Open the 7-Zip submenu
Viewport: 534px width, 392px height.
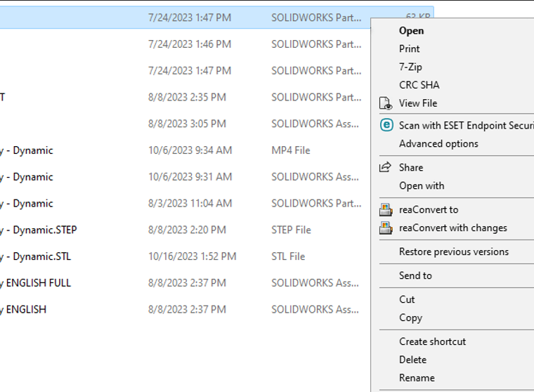(410, 67)
